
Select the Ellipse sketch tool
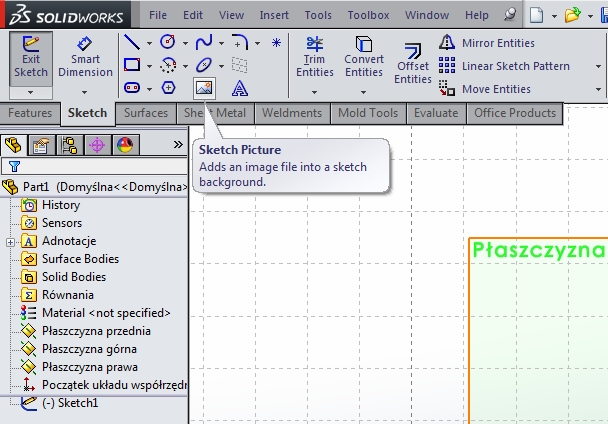(204, 65)
